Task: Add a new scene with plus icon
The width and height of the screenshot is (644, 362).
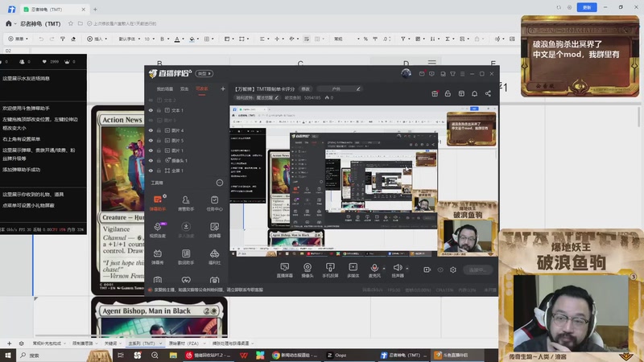Action: pyautogui.click(x=223, y=88)
